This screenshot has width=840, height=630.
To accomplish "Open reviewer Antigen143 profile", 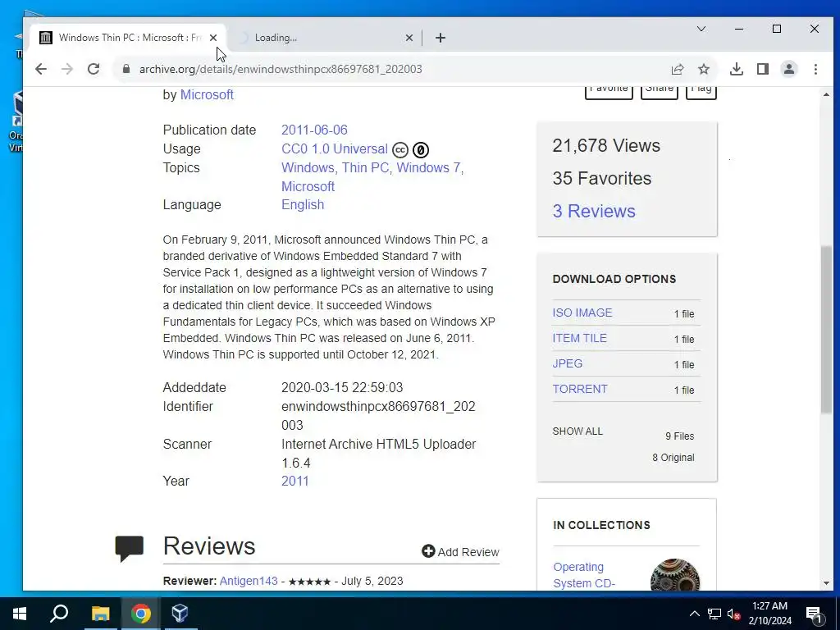I will click(x=249, y=581).
